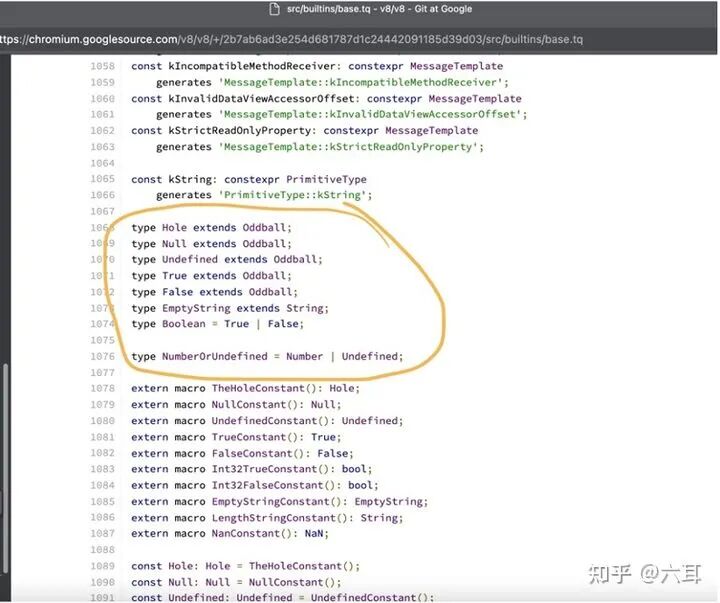Click line number 1087

coord(102,534)
